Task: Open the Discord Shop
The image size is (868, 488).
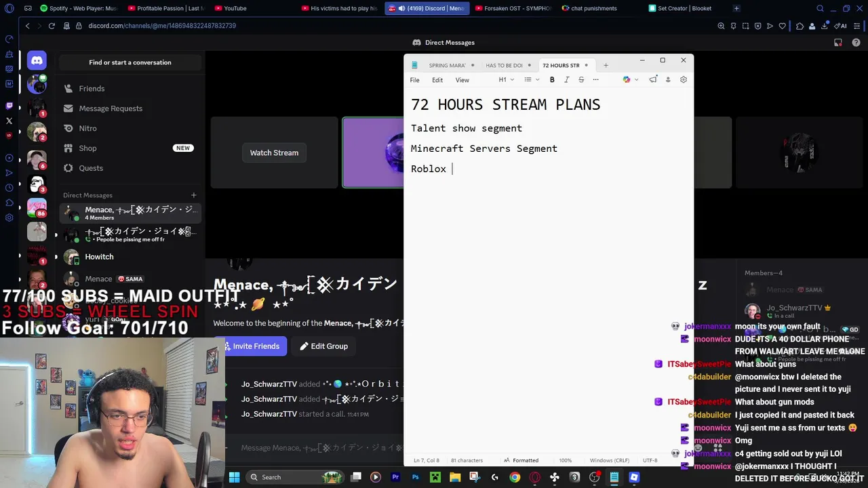Action: (130, 148)
